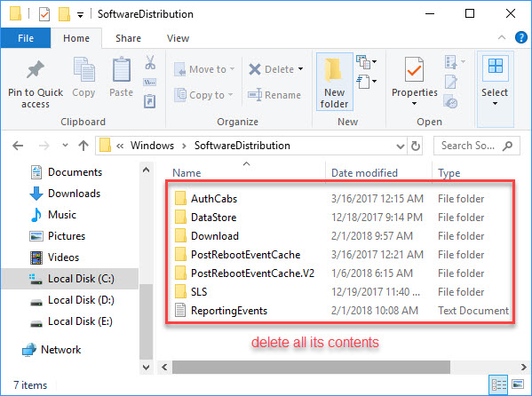Click the Refresh address bar button
The image size is (532, 396).
(416, 146)
